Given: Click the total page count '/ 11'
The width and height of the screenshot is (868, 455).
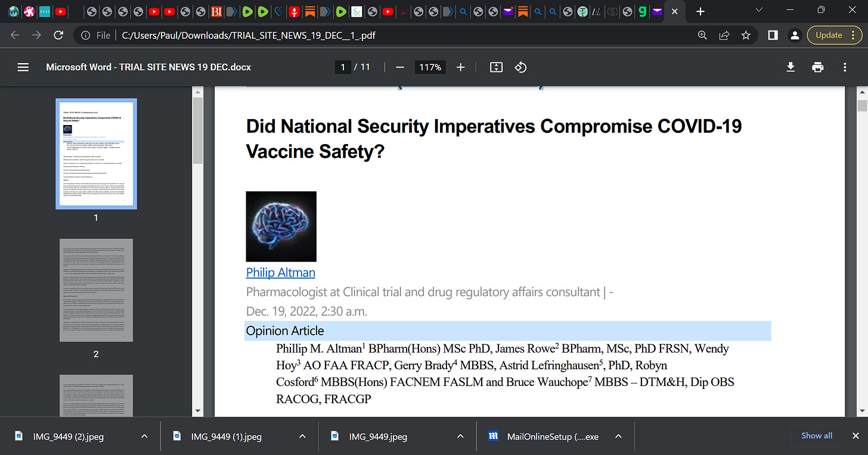Looking at the screenshot, I should coord(361,67).
